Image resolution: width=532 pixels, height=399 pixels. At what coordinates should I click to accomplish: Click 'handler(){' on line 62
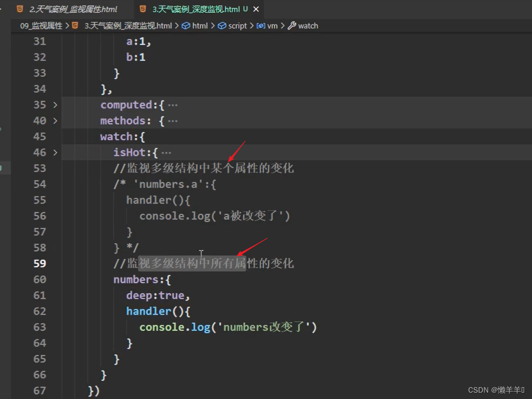point(158,311)
